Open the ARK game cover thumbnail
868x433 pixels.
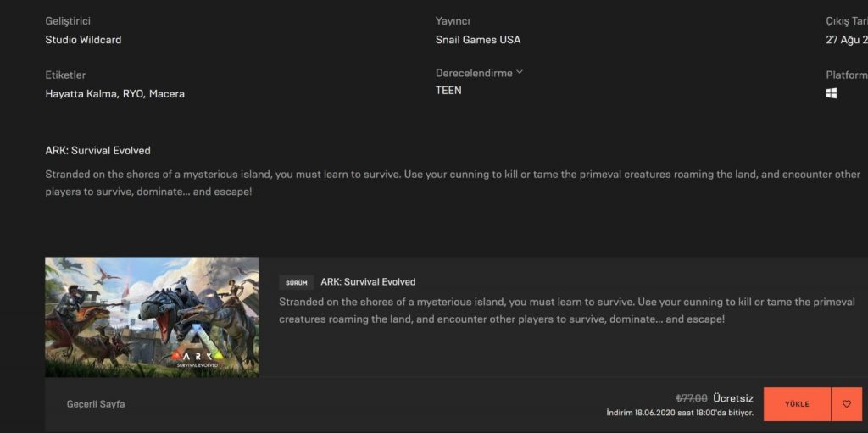(153, 317)
